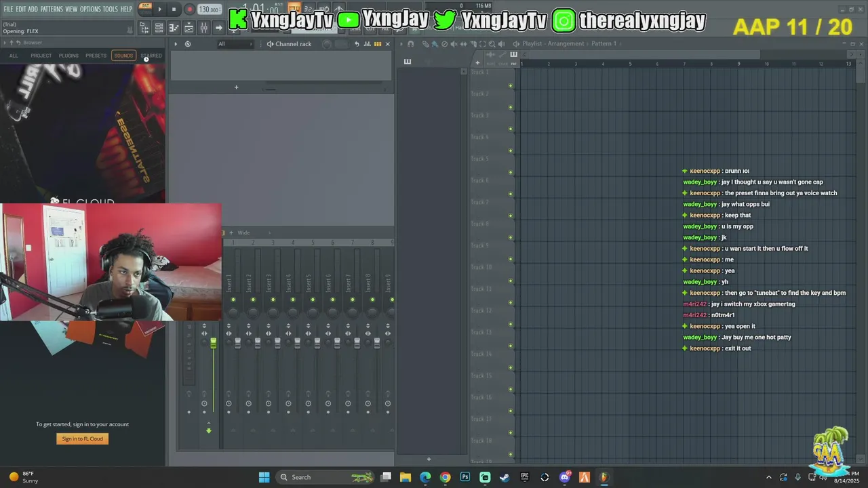Click the red Record button

[189, 9]
